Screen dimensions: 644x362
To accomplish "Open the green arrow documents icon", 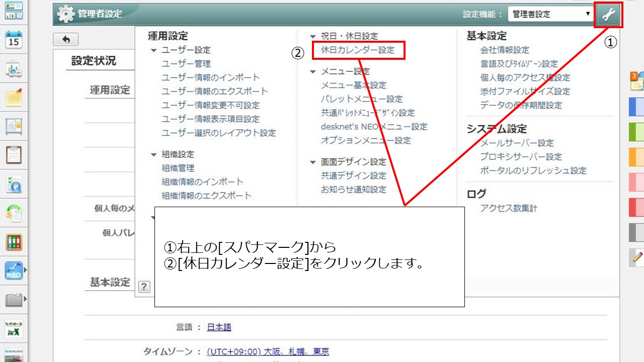I will (x=14, y=213).
